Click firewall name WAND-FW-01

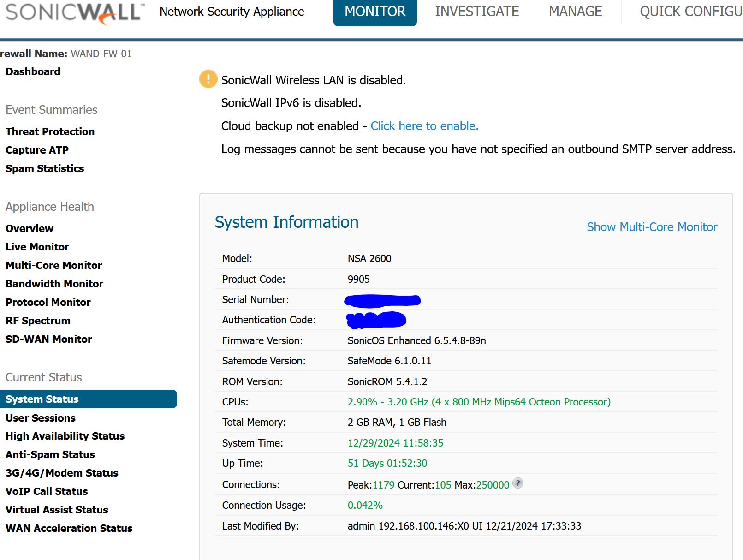point(101,54)
